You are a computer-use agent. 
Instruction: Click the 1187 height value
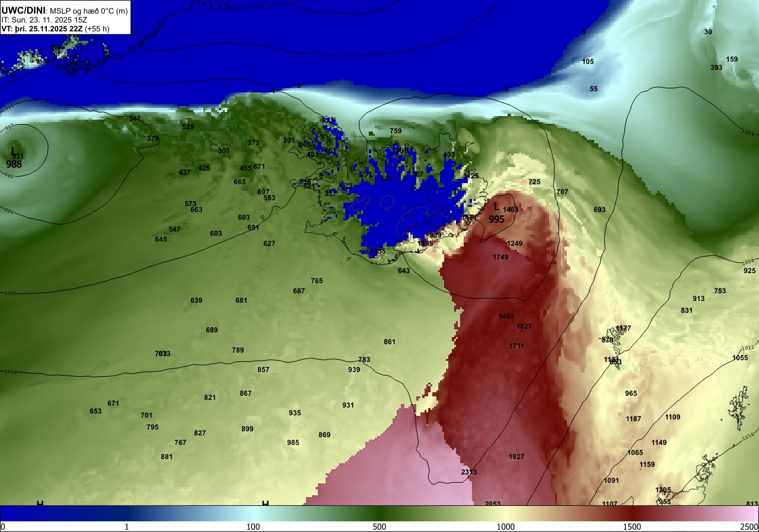[x=633, y=419]
